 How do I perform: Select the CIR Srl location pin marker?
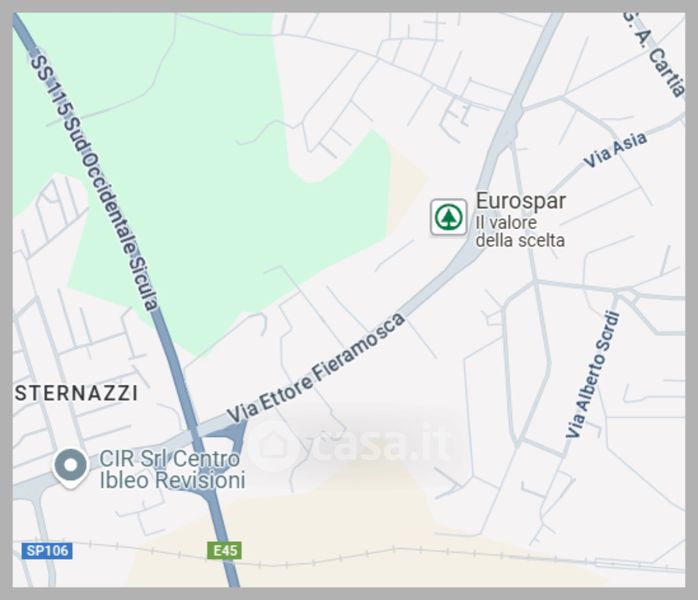tap(70, 468)
